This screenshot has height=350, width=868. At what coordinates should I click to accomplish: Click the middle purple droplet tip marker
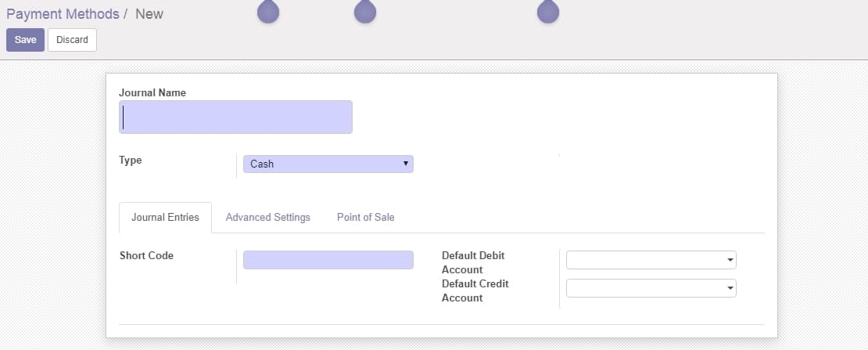(365, 11)
